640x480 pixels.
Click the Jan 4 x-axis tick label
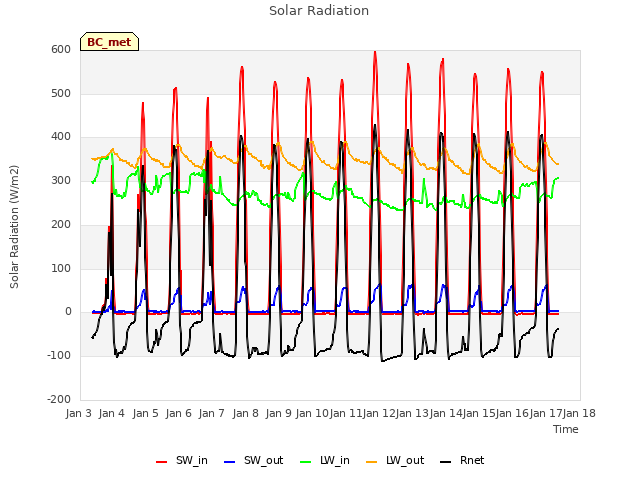[112, 413]
